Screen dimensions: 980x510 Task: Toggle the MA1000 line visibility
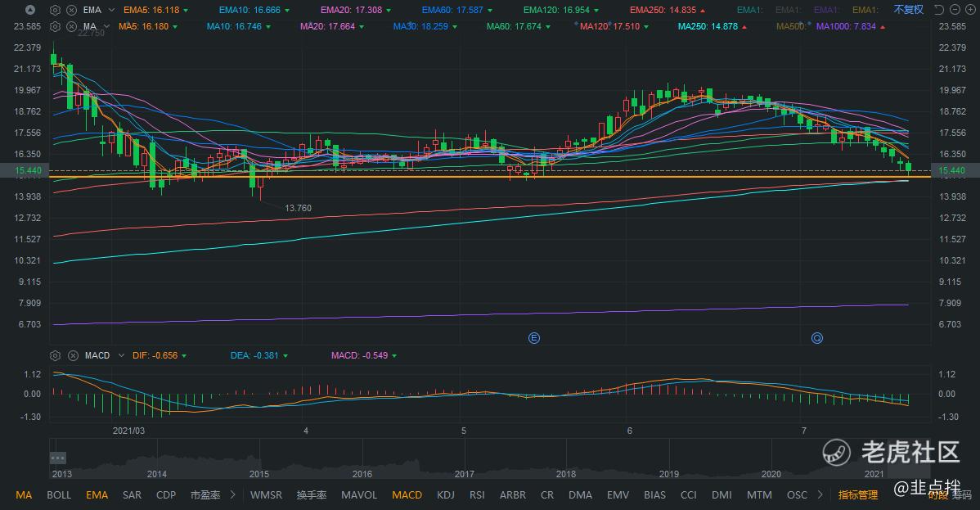pyautogui.click(x=851, y=26)
